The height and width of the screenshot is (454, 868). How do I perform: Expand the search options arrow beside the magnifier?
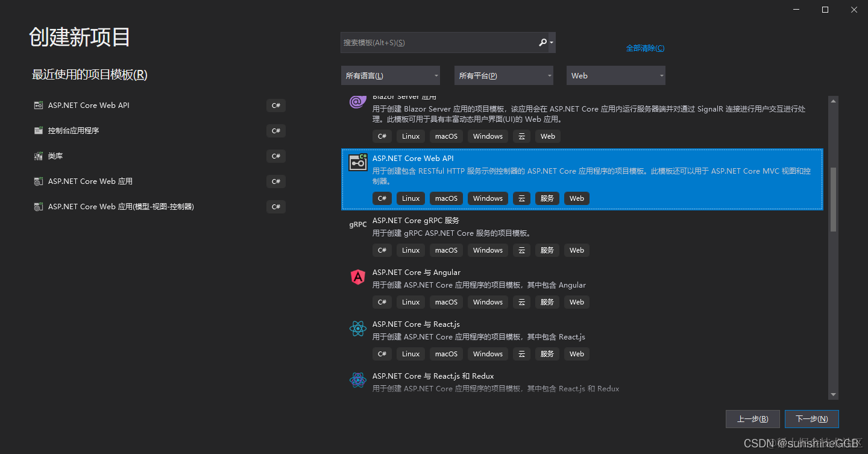click(552, 43)
